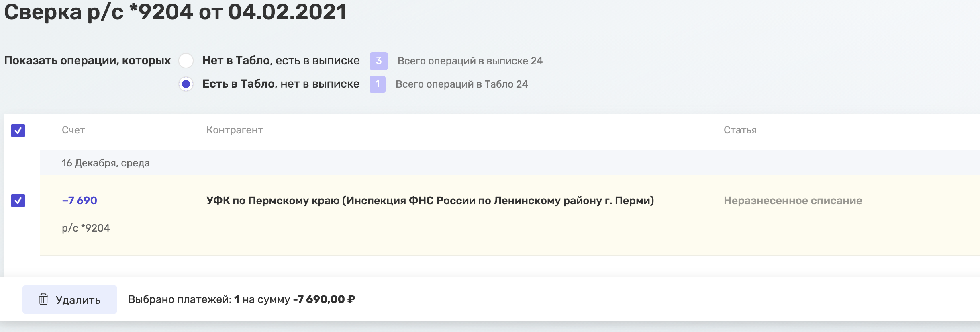Click the purple badge showing 3

379,61
